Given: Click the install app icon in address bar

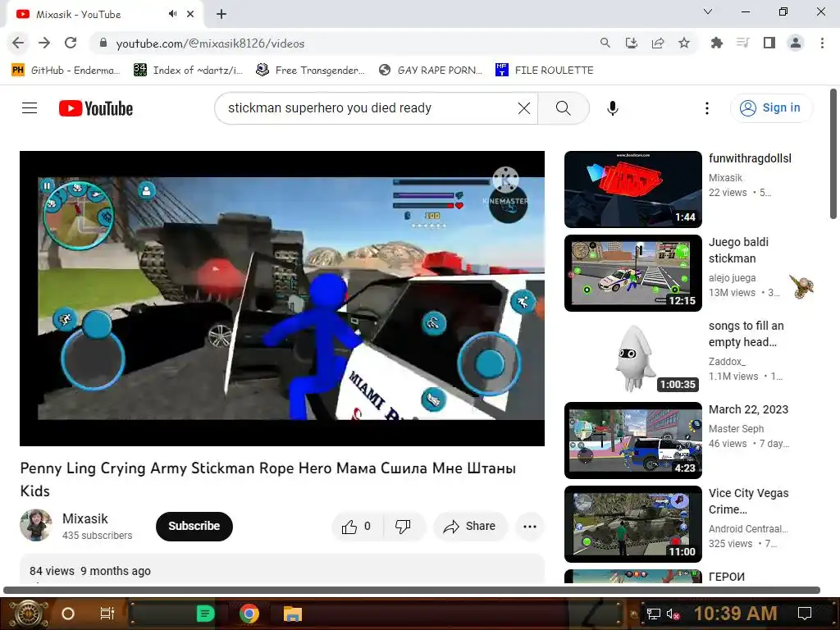Looking at the screenshot, I should pos(632,43).
